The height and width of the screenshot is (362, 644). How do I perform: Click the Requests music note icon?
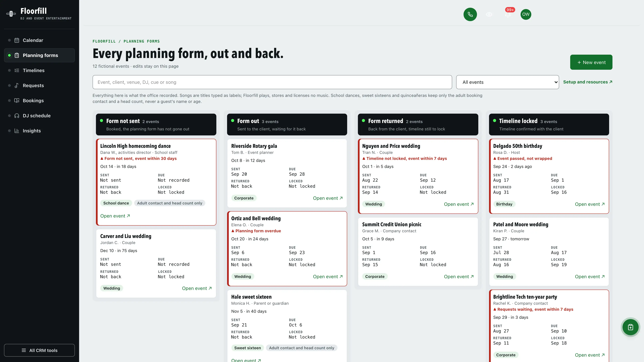tap(17, 85)
